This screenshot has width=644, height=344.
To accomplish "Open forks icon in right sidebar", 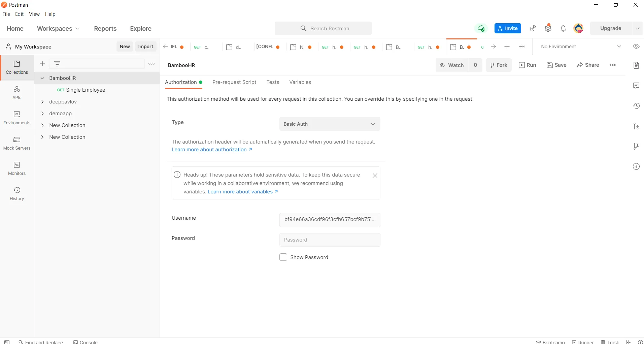I will tap(636, 146).
